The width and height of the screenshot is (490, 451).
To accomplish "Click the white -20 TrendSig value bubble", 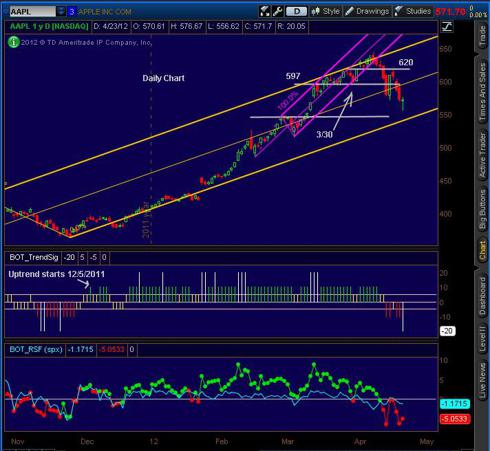I will [447, 331].
